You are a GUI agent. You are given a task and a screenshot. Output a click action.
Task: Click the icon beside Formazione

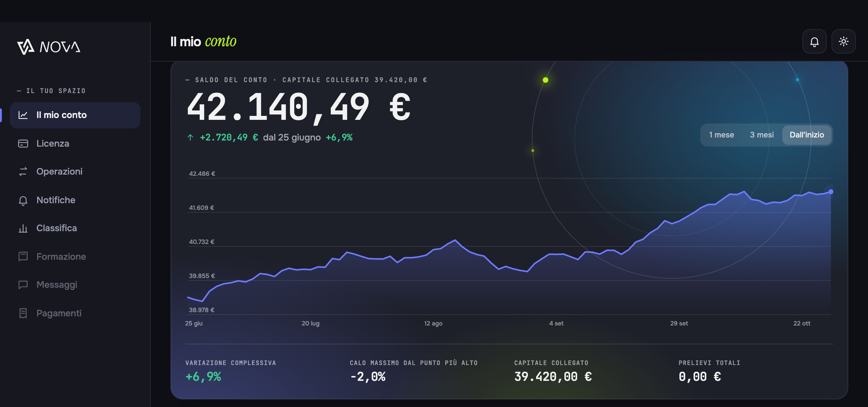23,257
